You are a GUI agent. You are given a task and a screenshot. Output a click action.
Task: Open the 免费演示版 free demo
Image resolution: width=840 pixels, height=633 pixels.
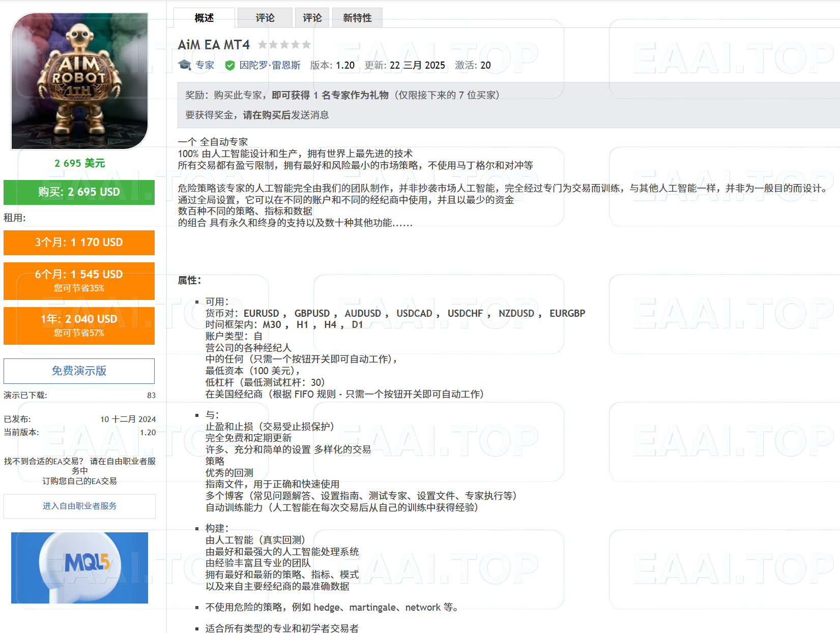click(x=79, y=371)
